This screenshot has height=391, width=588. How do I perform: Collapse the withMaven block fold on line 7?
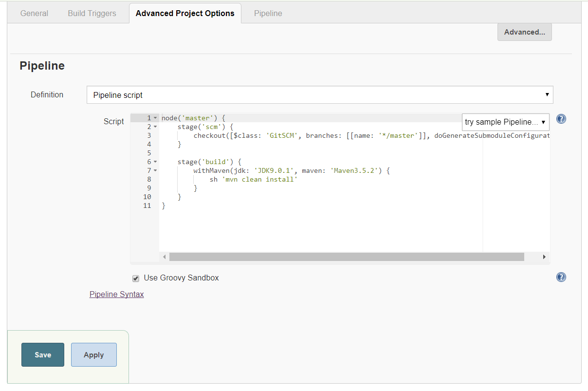[x=155, y=170]
